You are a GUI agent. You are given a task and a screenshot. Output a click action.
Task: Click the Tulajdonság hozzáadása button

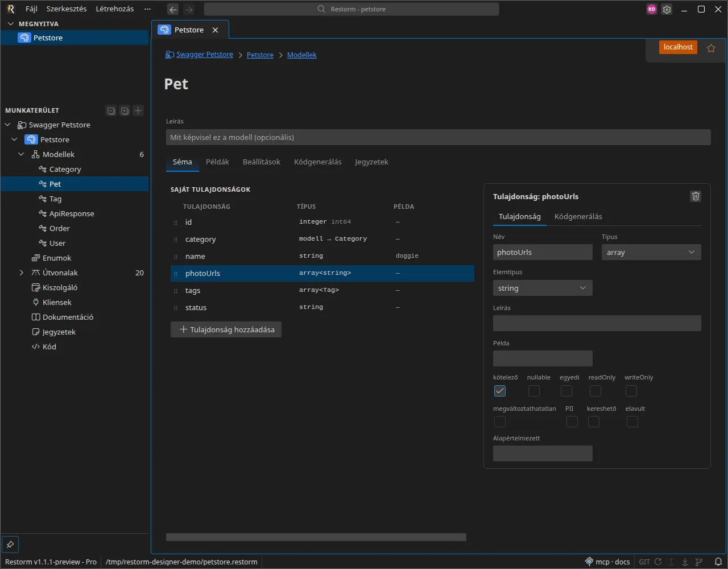pyautogui.click(x=226, y=329)
